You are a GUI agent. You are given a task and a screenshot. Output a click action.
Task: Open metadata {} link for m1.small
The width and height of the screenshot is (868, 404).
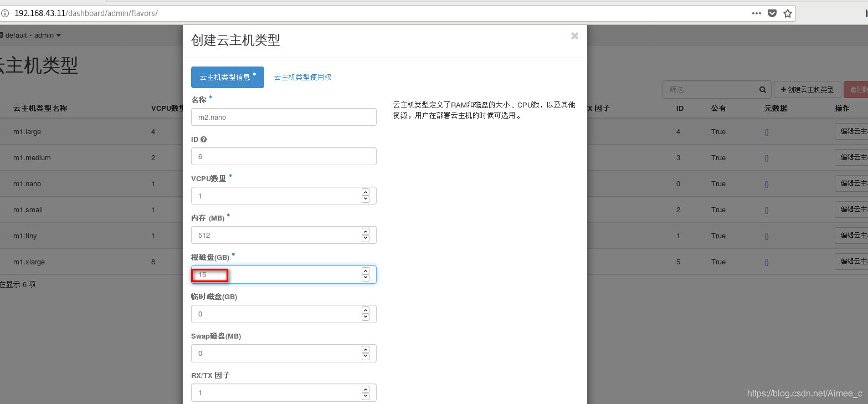pyautogui.click(x=767, y=210)
